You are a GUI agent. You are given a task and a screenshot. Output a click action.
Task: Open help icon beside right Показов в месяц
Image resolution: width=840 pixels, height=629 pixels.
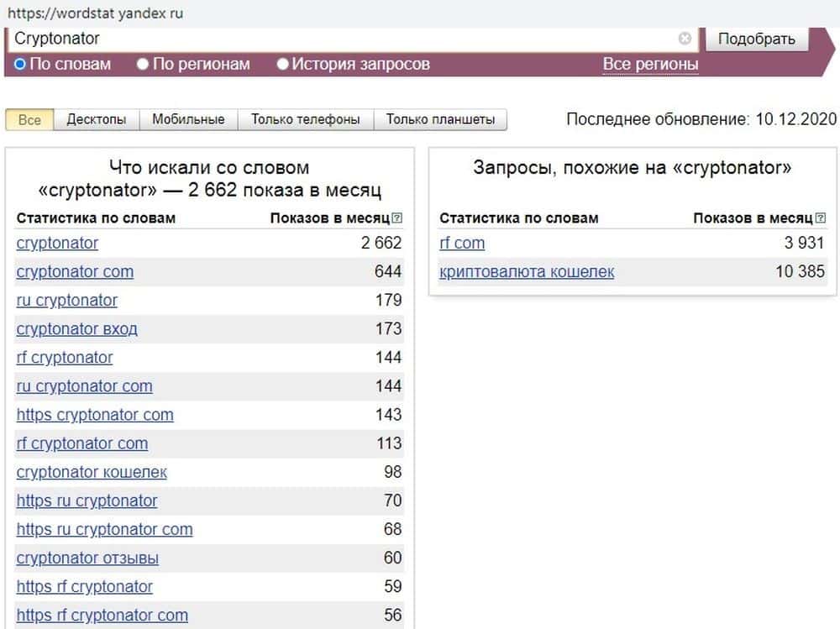(820, 218)
